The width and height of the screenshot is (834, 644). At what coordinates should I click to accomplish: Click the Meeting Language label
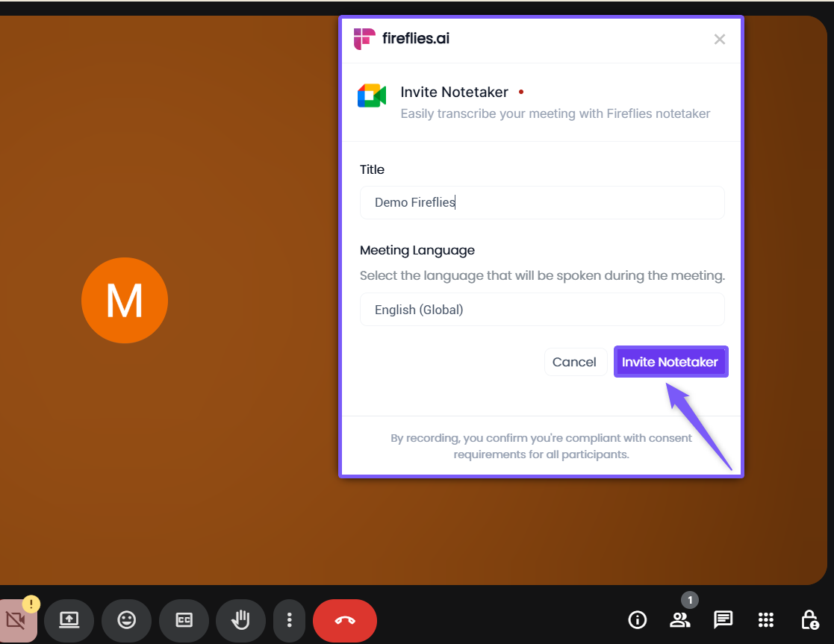[x=417, y=251]
